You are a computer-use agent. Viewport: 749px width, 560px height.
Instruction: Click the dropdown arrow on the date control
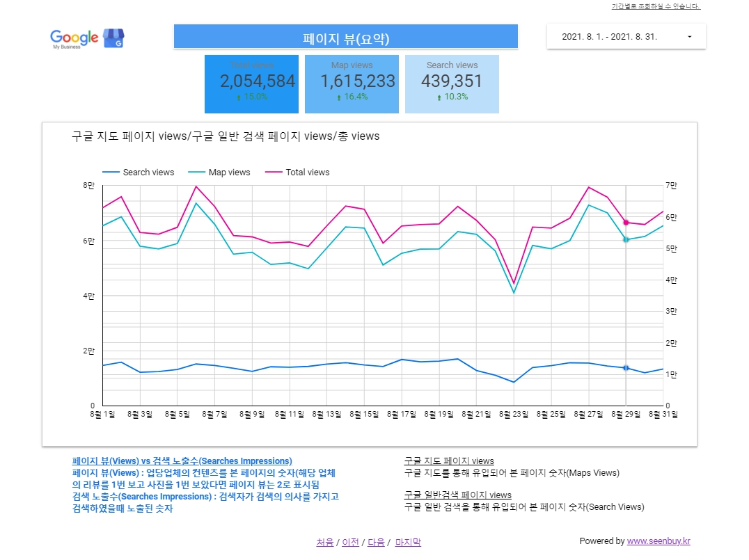690,35
